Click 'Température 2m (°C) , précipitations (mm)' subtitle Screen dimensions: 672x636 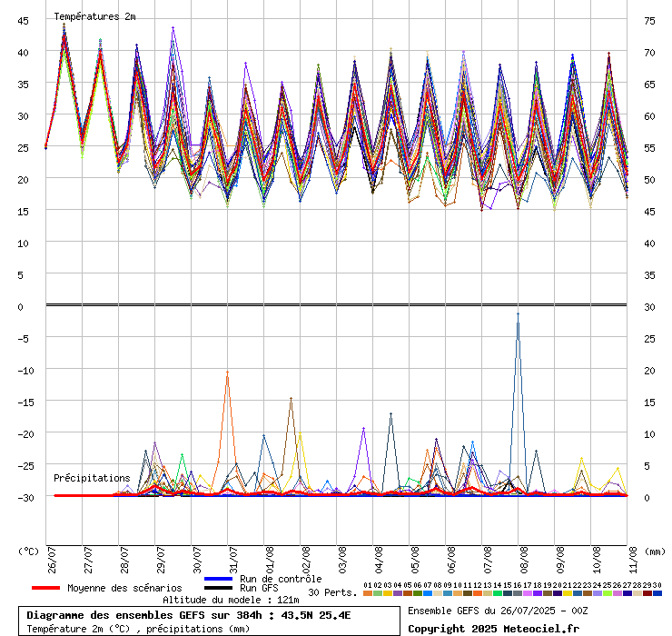(x=138, y=629)
